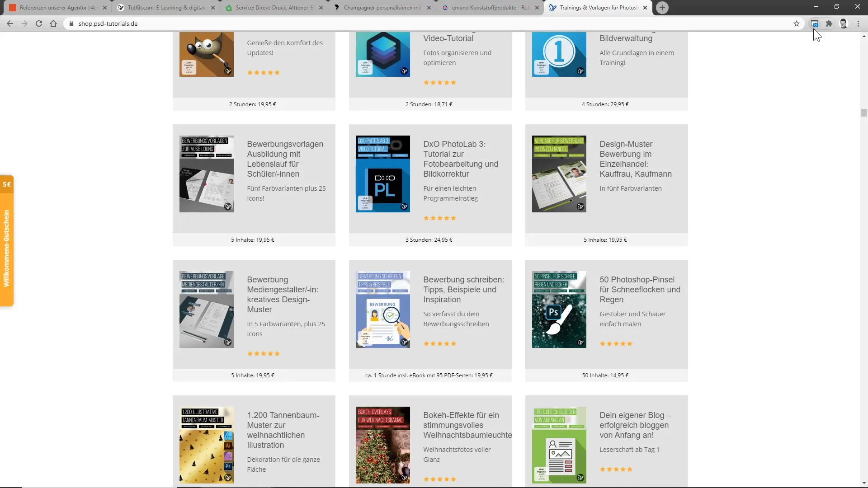Screen dimensions: 868x488
Task: Close the Trainings & Vorlagen tab
Action: pos(645,8)
